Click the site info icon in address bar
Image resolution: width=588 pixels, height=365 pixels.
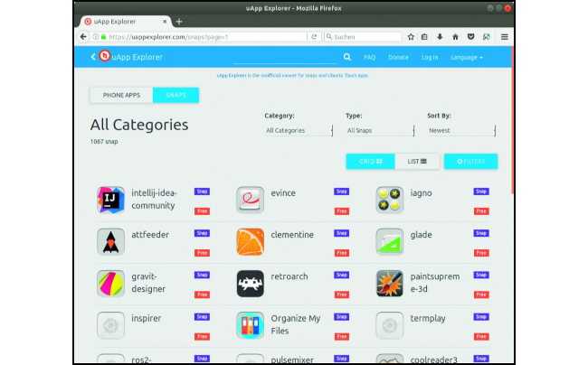coord(96,37)
